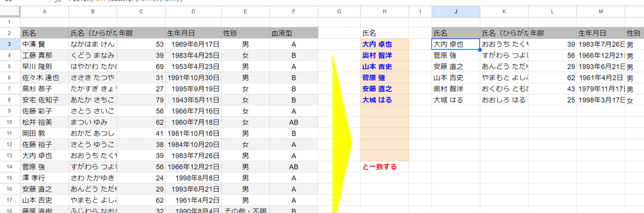Click AB blood type in 松井 裕美 row

coord(294,122)
